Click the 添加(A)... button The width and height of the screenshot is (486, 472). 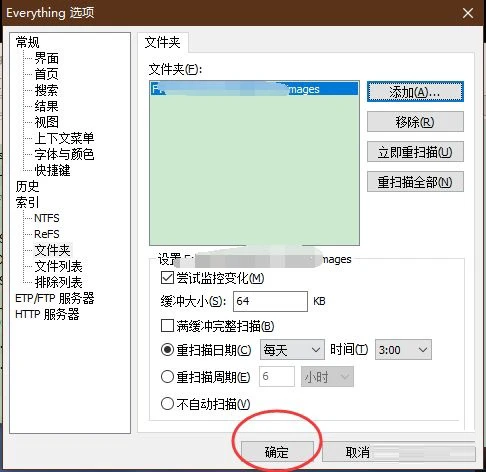pyautogui.click(x=415, y=92)
